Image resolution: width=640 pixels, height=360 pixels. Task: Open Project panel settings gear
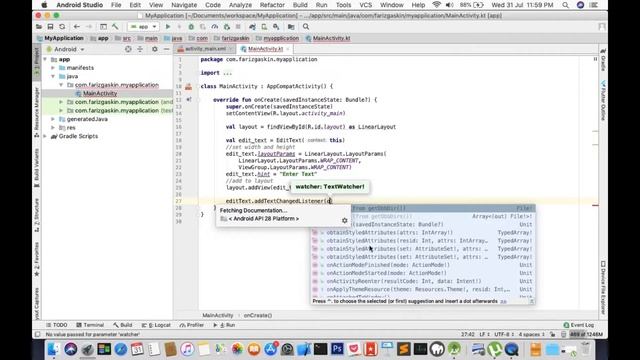(x=155, y=49)
